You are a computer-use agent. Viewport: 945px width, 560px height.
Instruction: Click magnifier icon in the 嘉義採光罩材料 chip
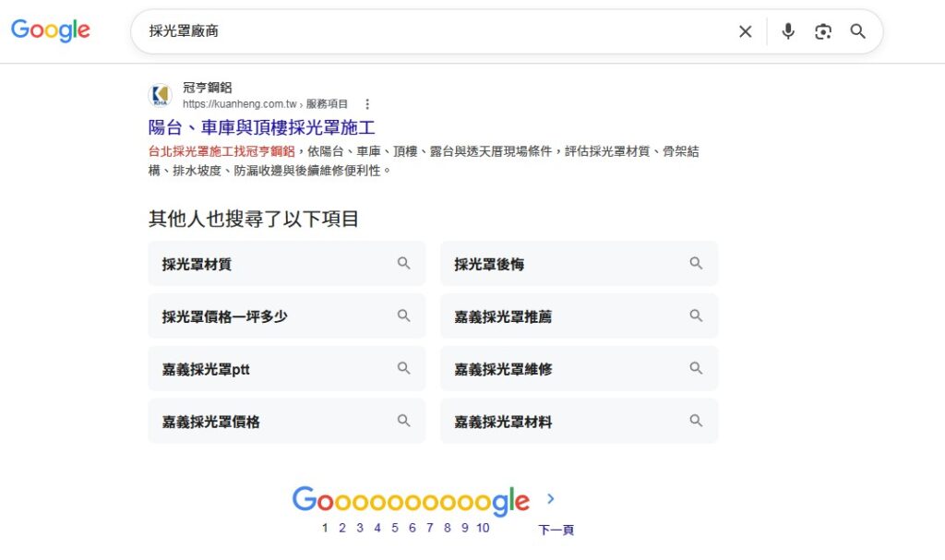click(696, 420)
